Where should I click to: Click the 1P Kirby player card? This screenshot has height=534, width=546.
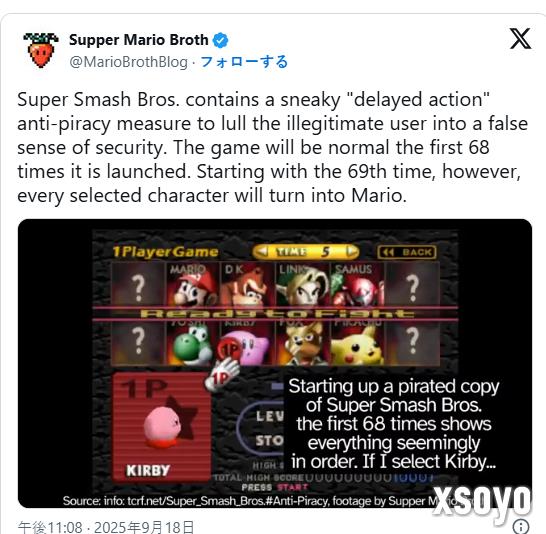(162, 427)
